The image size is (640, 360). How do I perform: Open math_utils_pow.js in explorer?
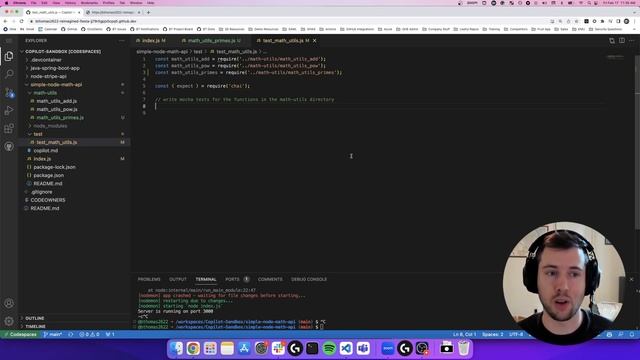(x=57, y=109)
